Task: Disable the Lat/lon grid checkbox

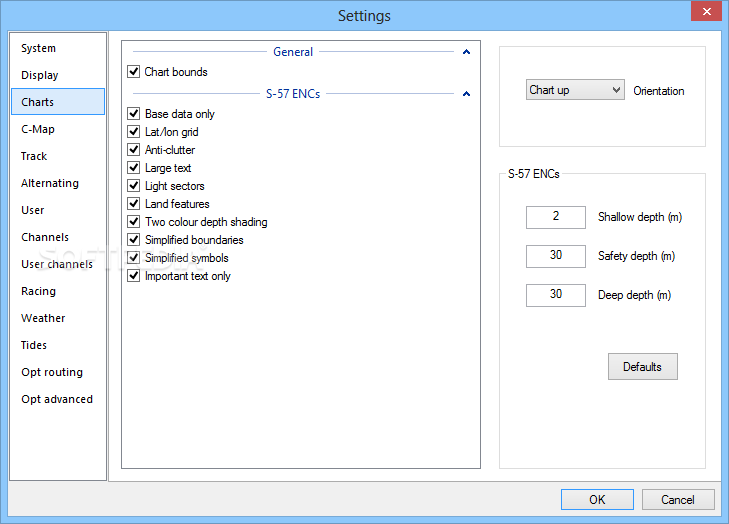Action: [x=133, y=132]
